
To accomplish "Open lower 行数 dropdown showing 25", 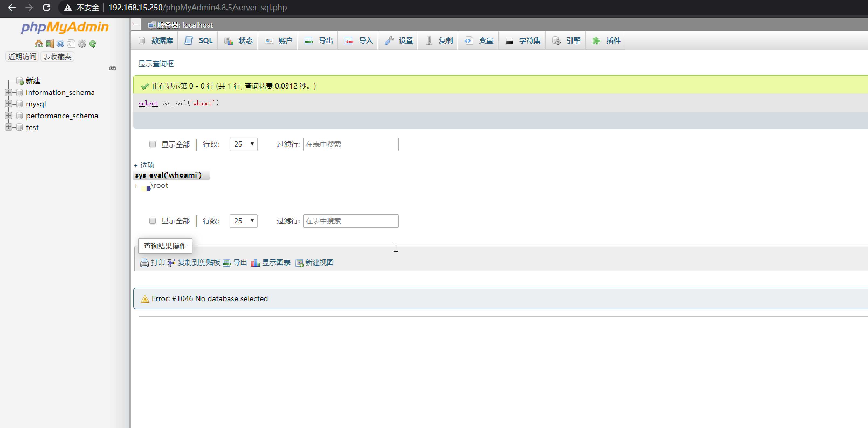I will click(244, 221).
